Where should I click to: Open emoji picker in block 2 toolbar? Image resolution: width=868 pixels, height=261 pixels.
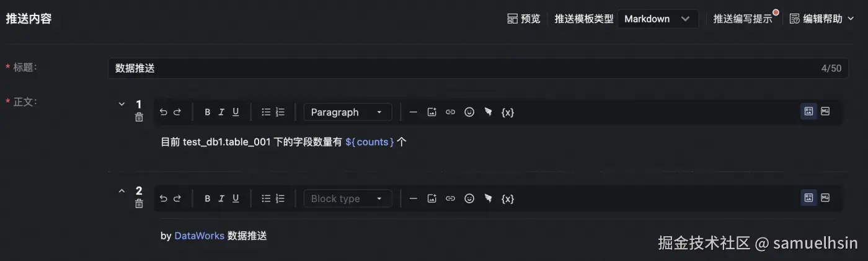[x=469, y=198]
